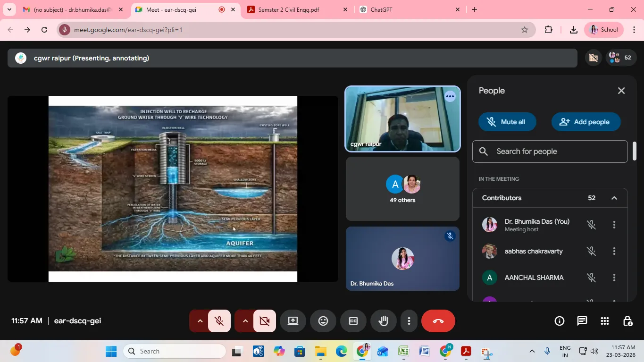Unmute the microphone

coord(219,321)
